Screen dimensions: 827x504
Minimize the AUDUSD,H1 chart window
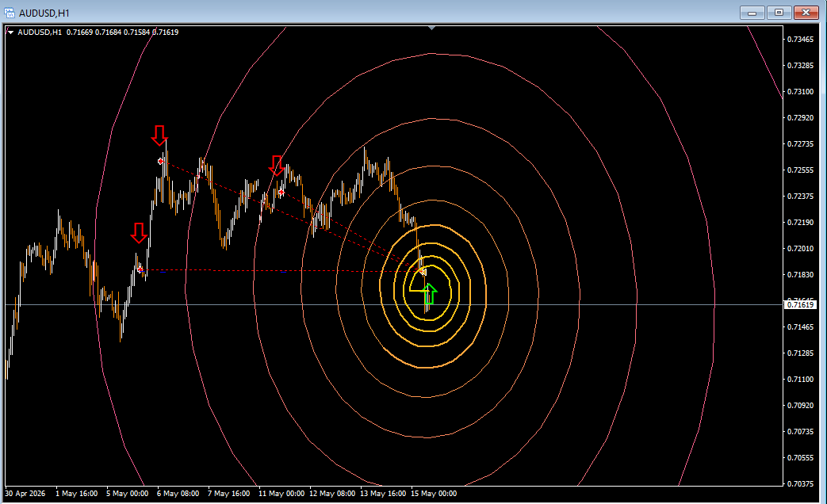point(752,13)
